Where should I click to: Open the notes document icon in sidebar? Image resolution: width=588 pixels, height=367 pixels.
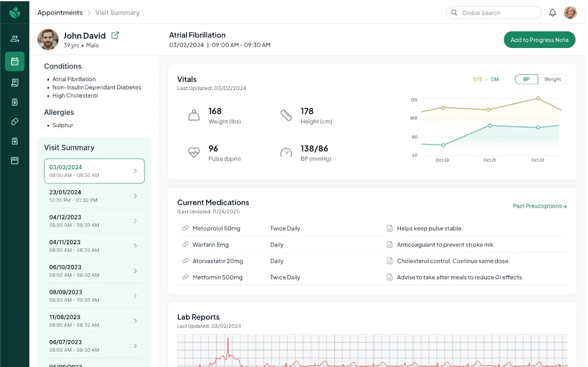(x=15, y=83)
